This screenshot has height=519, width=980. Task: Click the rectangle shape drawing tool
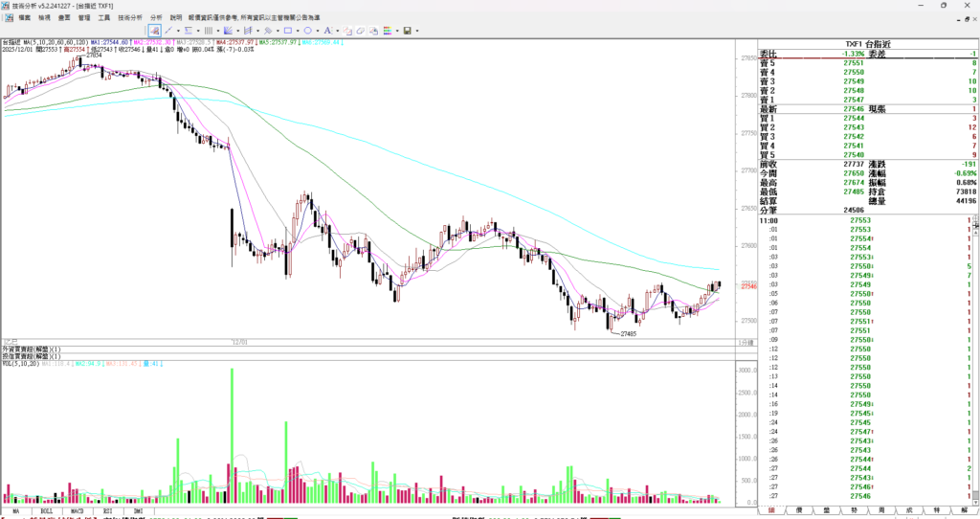[x=287, y=31]
